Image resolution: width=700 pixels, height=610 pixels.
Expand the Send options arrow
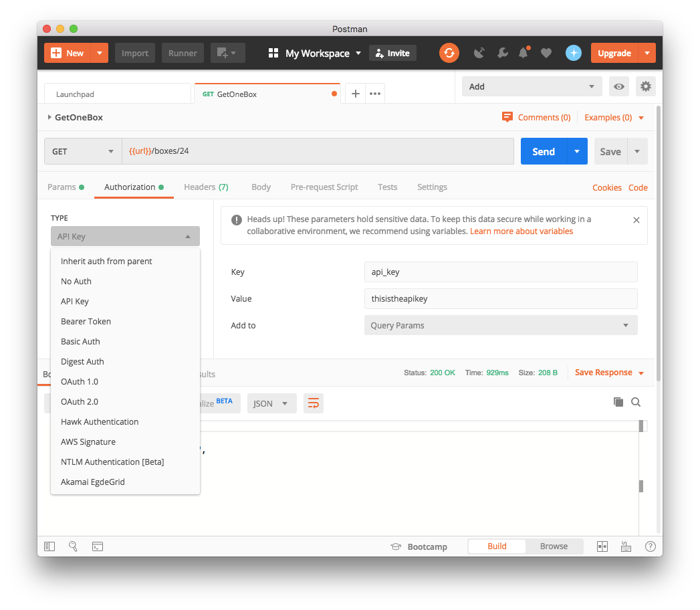[x=577, y=151]
